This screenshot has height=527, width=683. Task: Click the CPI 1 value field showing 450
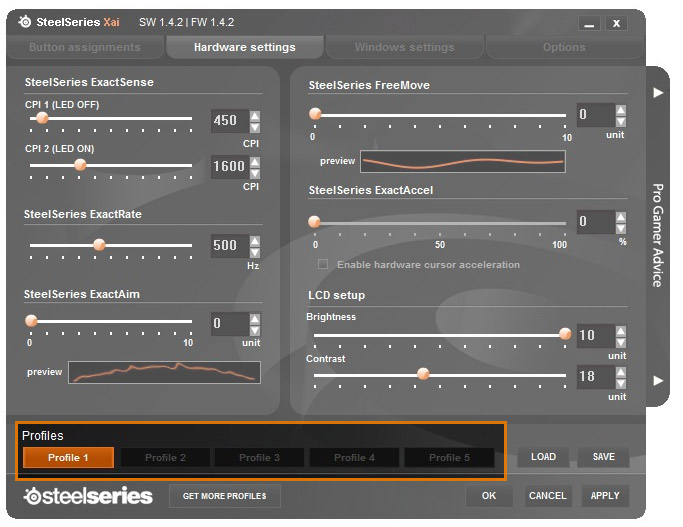point(230,121)
